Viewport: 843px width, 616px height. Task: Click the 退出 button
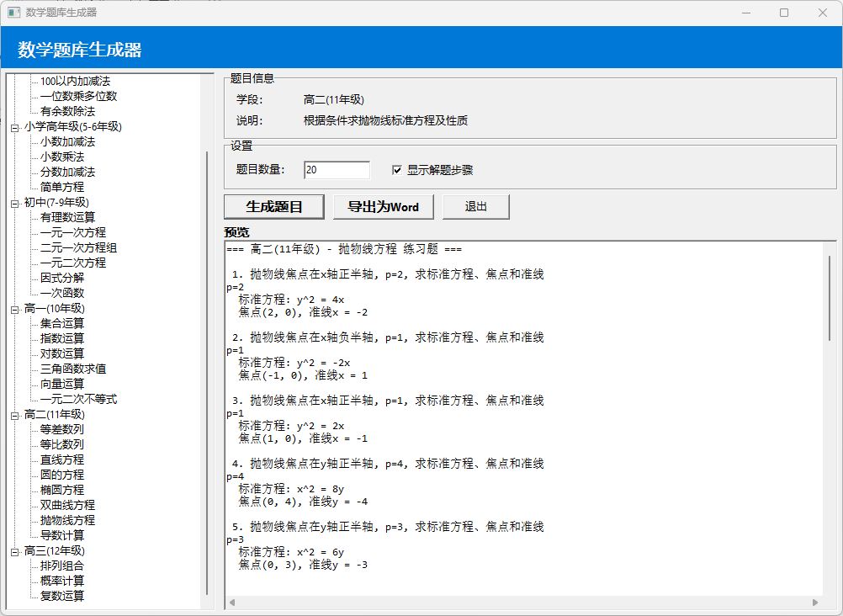tap(476, 206)
